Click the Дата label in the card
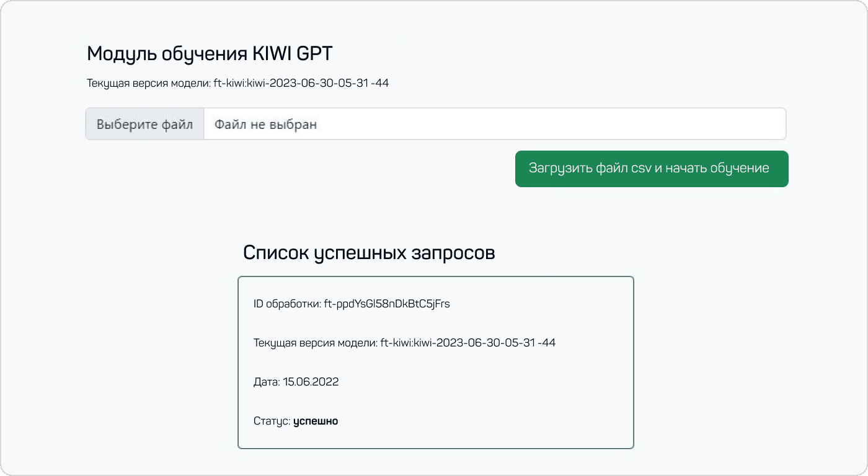The height and width of the screenshot is (476, 868). tap(267, 382)
